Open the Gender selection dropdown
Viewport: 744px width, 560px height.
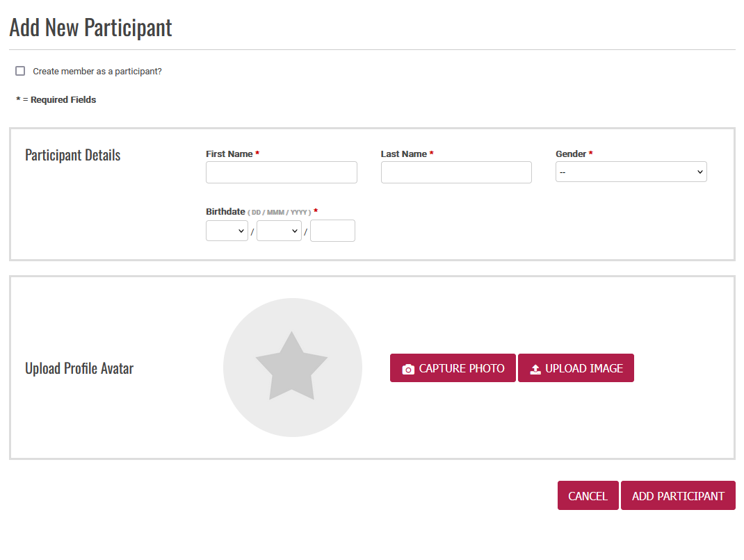pyautogui.click(x=629, y=172)
